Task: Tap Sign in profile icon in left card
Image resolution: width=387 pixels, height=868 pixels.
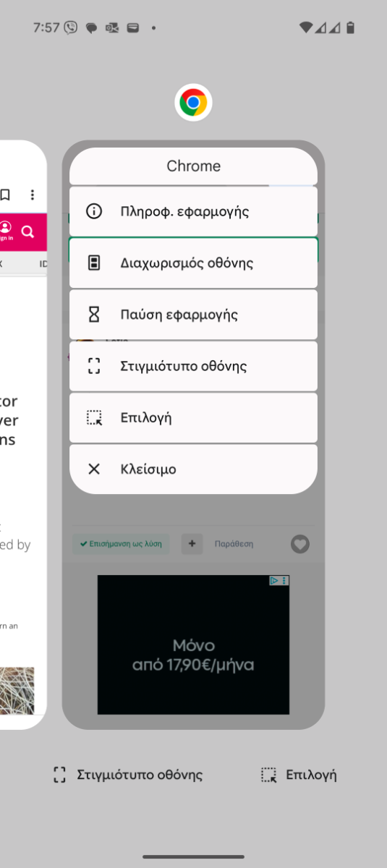Action: click(5, 231)
